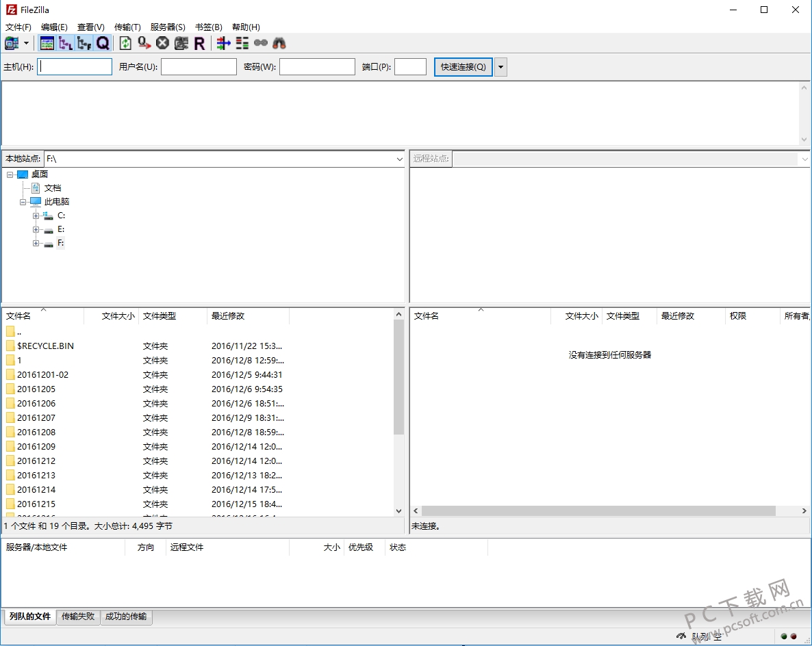The height and width of the screenshot is (646, 812).
Task: Open the 传输(T) menu
Action: (127, 27)
